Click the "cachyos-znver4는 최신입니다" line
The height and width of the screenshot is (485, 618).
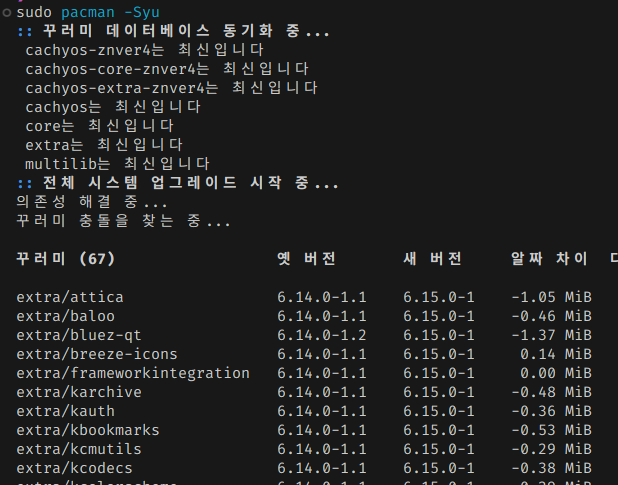point(144,50)
